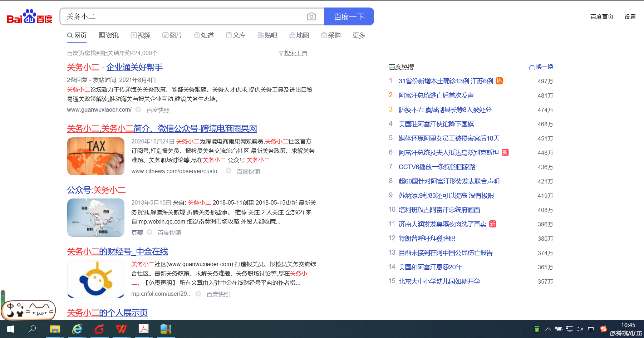Viewport: 644px width, 338px height.
Task: Open File Explorer from taskbar
Action: click(x=55, y=329)
